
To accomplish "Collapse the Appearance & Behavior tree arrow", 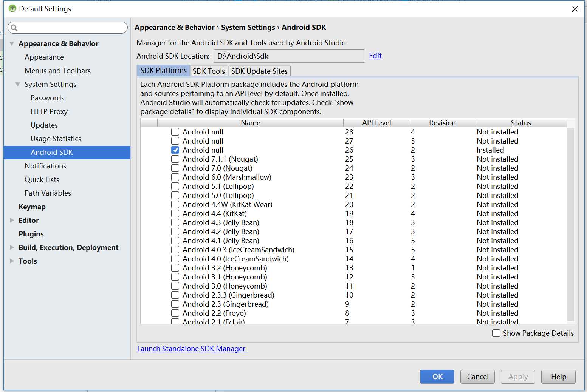I will click(x=12, y=43).
